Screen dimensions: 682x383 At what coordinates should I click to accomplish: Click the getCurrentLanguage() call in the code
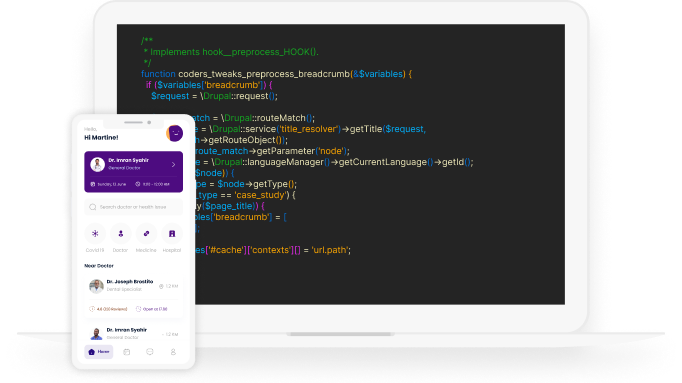[x=386, y=162]
